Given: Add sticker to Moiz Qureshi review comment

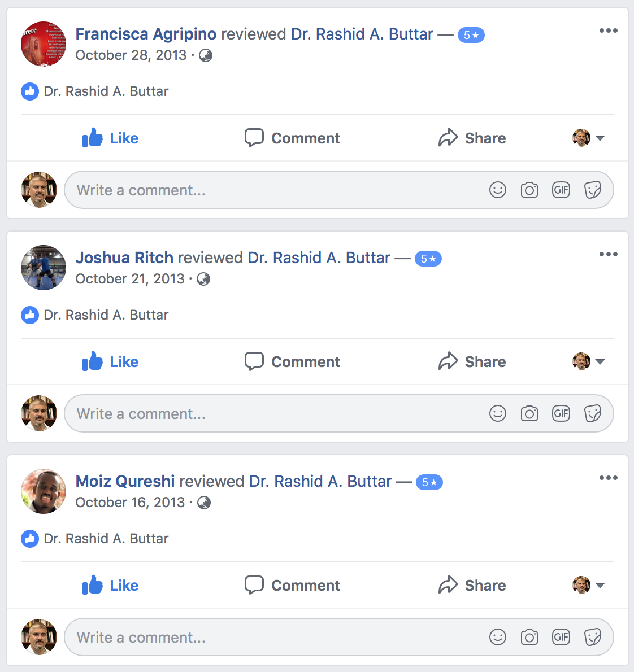Looking at the screenshot, I should coord(593,638).
